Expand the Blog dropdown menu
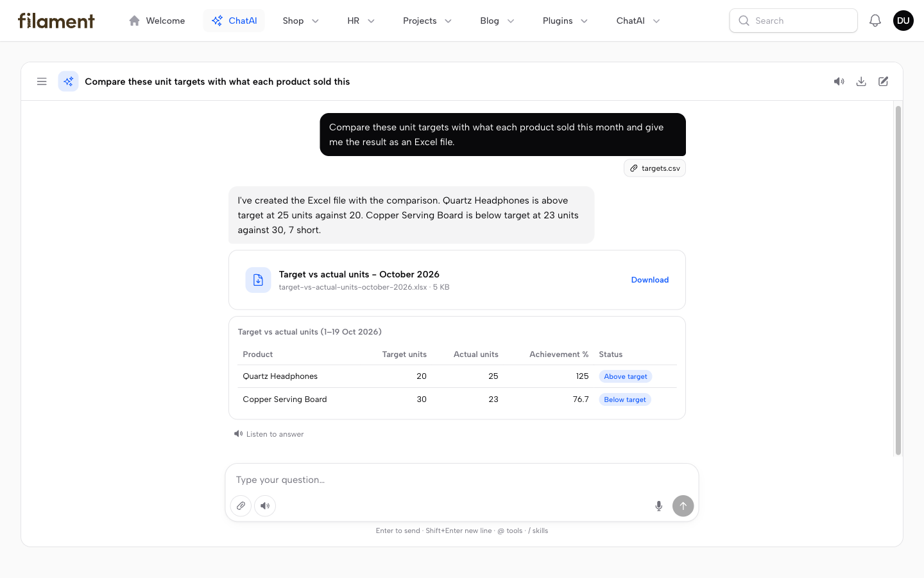Viewport: 924px width, 578px height. (497, 21)
